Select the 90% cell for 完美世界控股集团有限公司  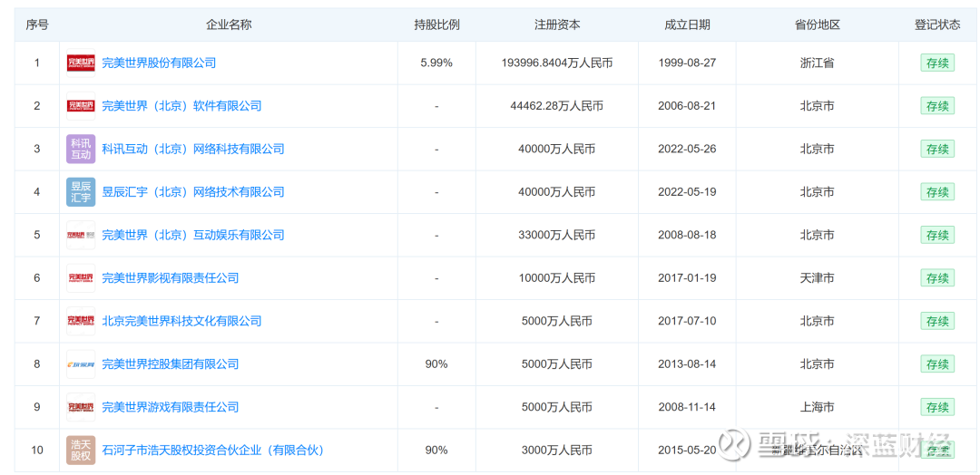[x=436, y=364]
